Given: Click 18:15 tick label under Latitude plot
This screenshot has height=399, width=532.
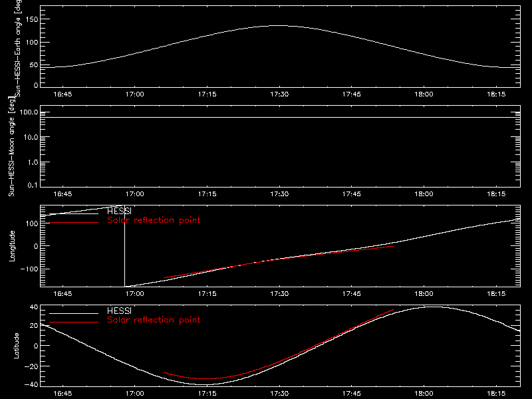Looking at the screenshot, I should [496, 394].
